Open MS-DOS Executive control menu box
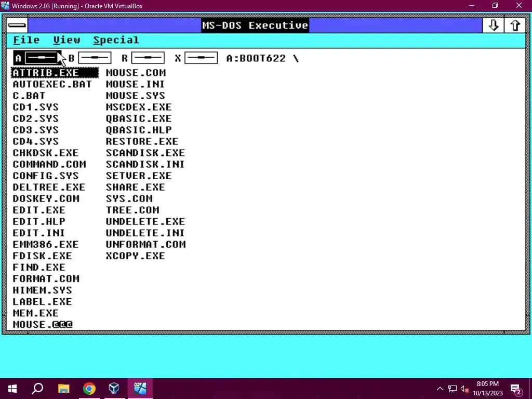Screen dimensions: 532x399 (x=17, y=25)
